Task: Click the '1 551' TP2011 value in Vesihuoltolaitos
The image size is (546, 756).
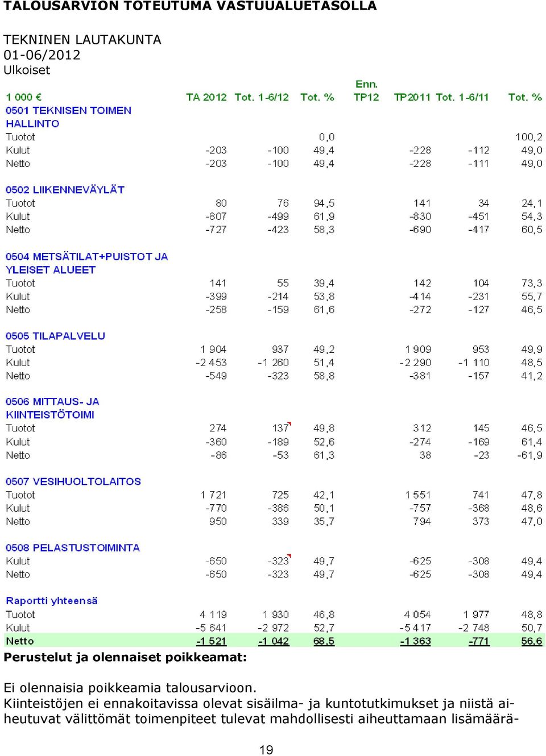Action: pyautogui.click(x=418, y=495)
